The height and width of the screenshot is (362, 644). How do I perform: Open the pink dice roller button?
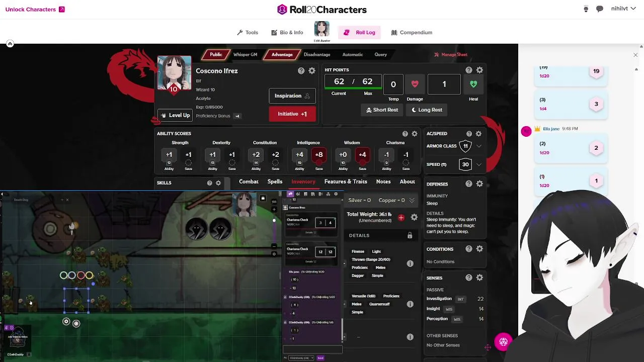tap(504, 342)
